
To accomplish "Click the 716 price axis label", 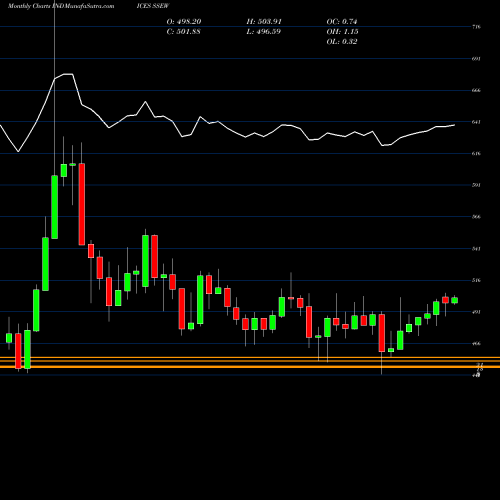I will (x=476, y=27).
